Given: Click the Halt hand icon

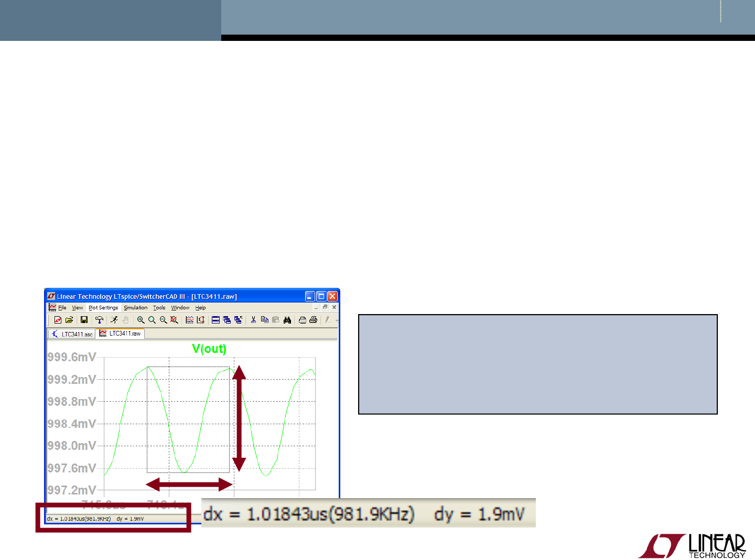Looking at the screenshot, I should point(125,320).
